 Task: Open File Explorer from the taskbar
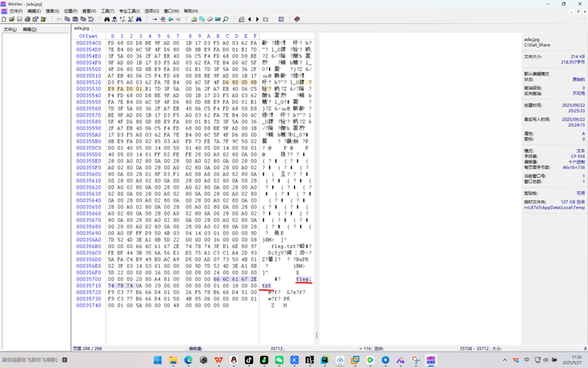pyautogui.click(x=173, y=360)
